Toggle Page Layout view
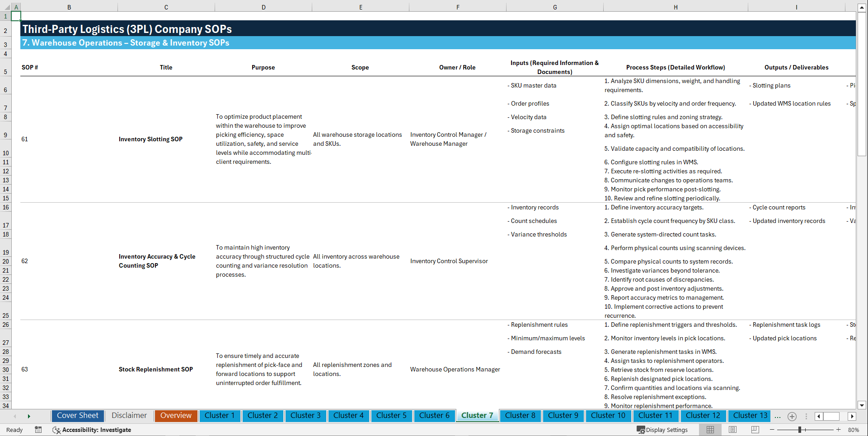This screenshot has width=868, height=436. point(732,430)
